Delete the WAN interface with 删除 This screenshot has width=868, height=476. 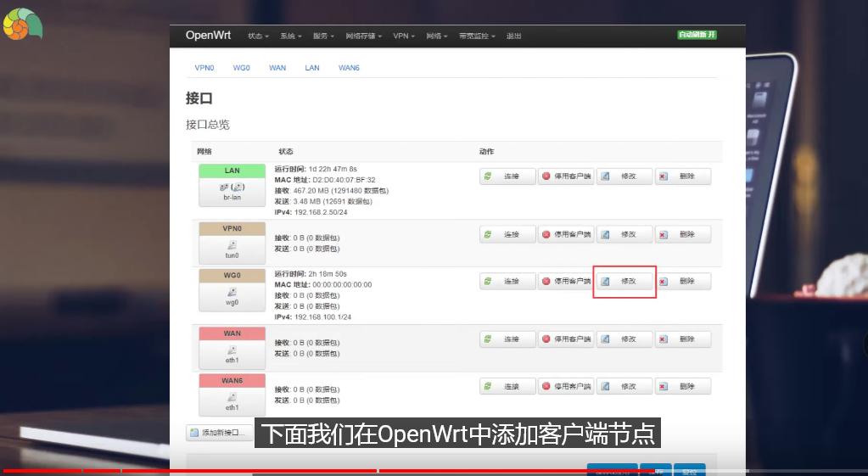(x=683, y=339)
